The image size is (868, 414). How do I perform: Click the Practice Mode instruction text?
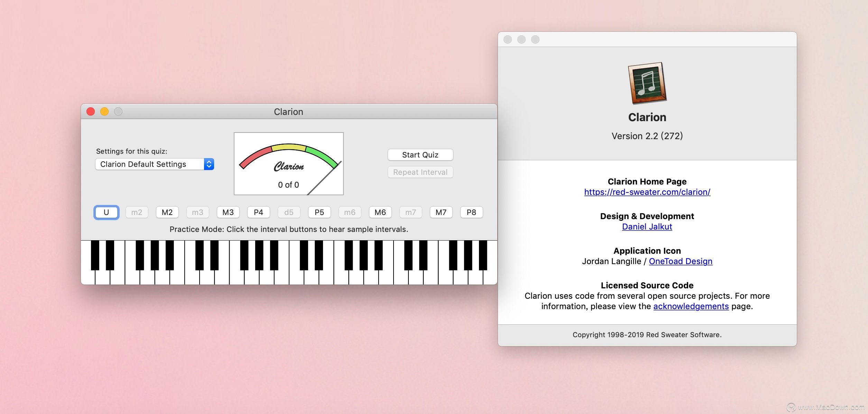(289, 229)
